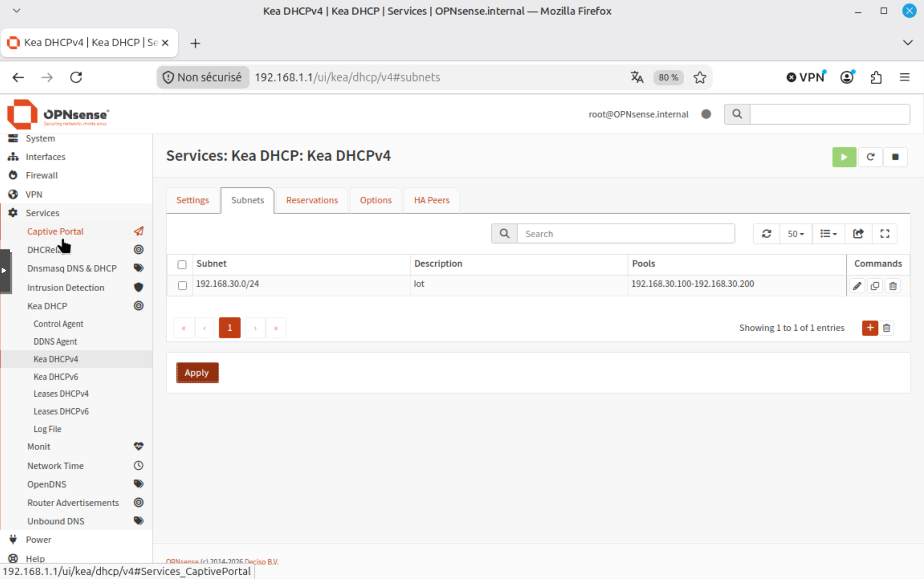Open the Firefox application menu
The width and height of the screenshot is (924, 579).
904,77
